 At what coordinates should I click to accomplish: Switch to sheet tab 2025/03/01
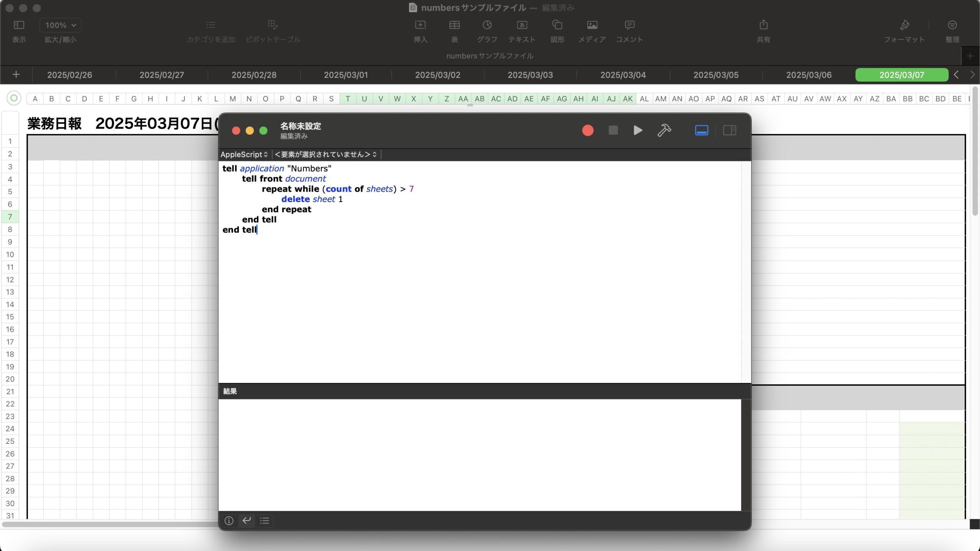click(x=346, y=75)
